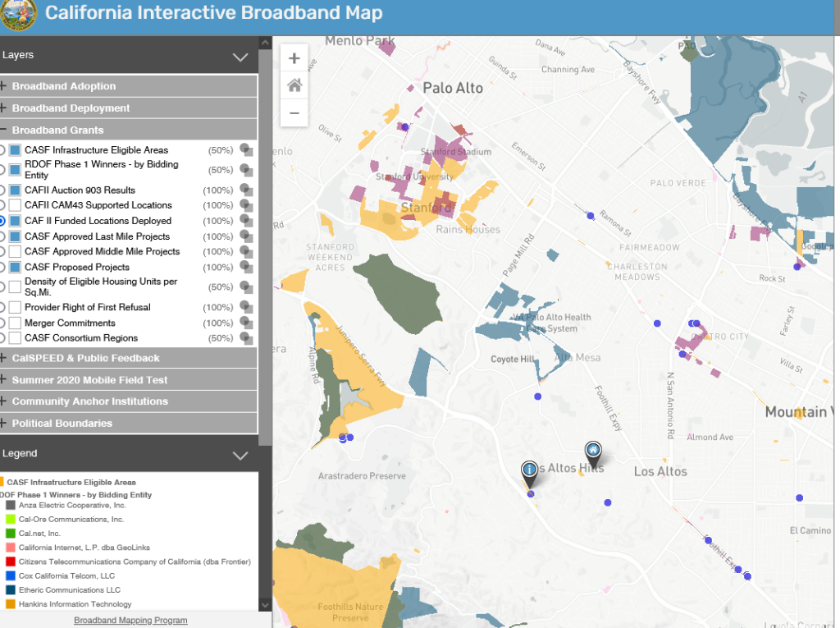The width and height of the screenshot is (840, 628).
Task: Zoom out of the map
Action: coord(294,113)
